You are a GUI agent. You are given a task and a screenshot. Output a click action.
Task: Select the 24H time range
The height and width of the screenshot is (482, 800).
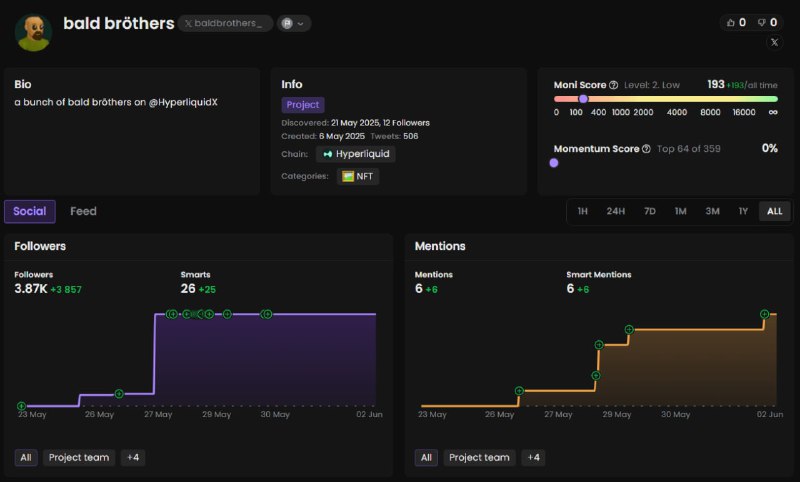615,211
